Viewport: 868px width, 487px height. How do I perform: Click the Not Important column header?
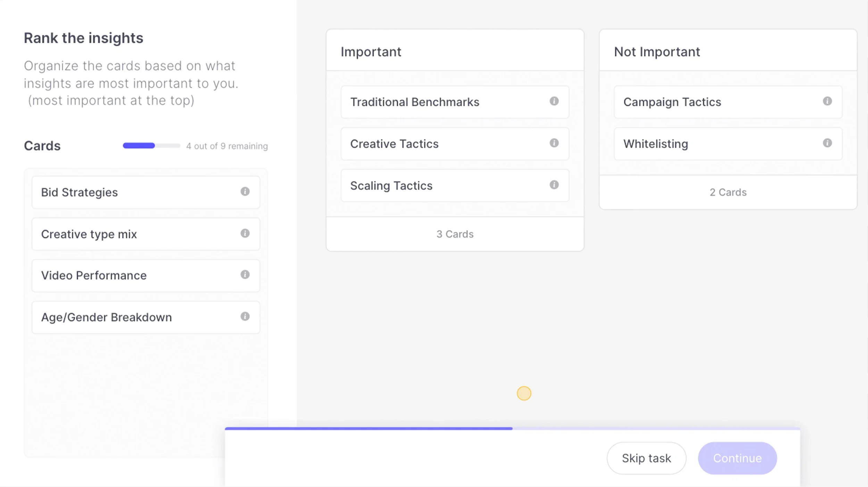coord(657,52)
